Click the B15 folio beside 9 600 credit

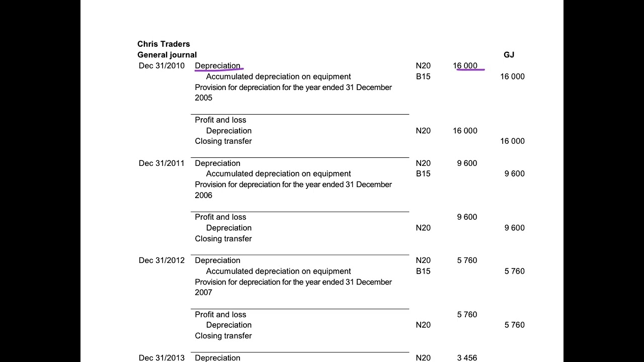(423, 174)
